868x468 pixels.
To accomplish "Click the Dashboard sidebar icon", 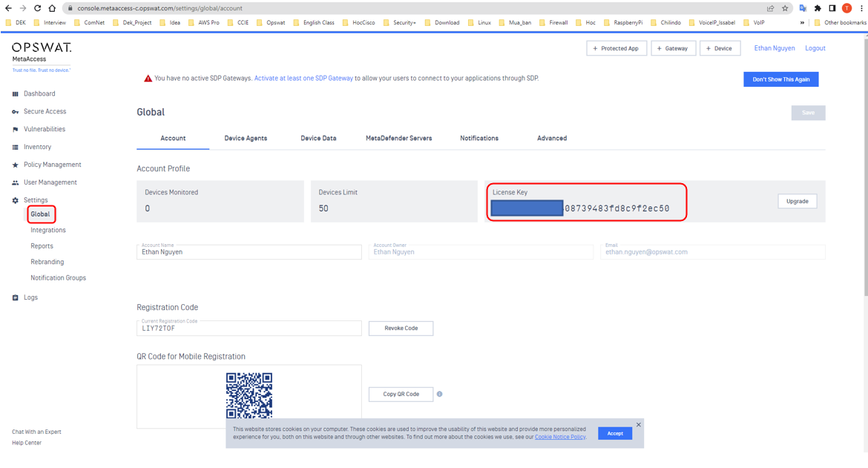I will tap(15, 94).
